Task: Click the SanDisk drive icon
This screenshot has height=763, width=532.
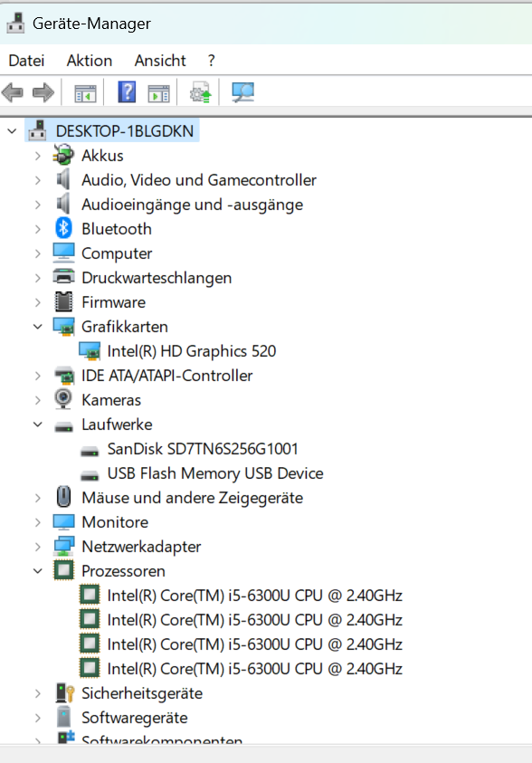Action: coord(90,451)
